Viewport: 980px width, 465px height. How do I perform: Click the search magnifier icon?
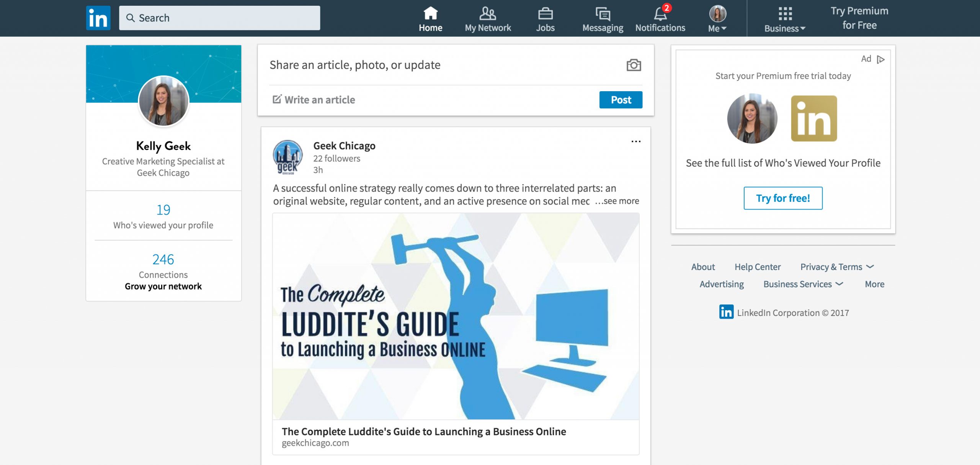pos(131,18)
